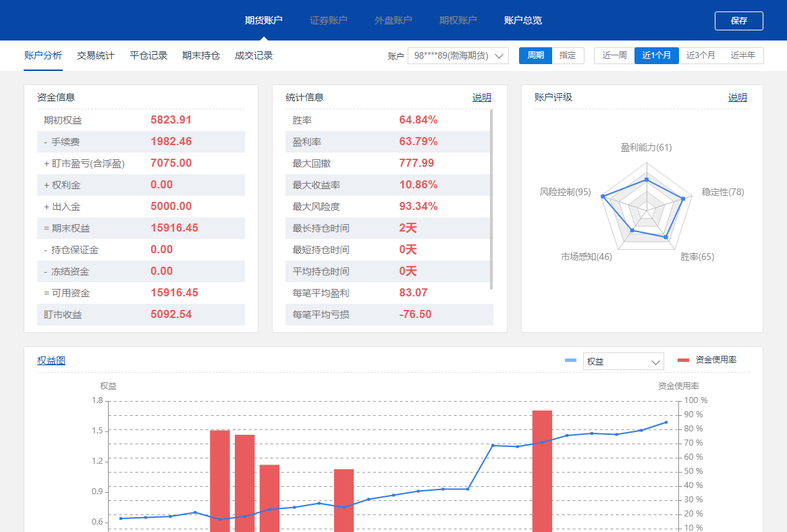The image size is (787, 532).
Task: Click the 市场感知(46) radar label
Action: 587,257
